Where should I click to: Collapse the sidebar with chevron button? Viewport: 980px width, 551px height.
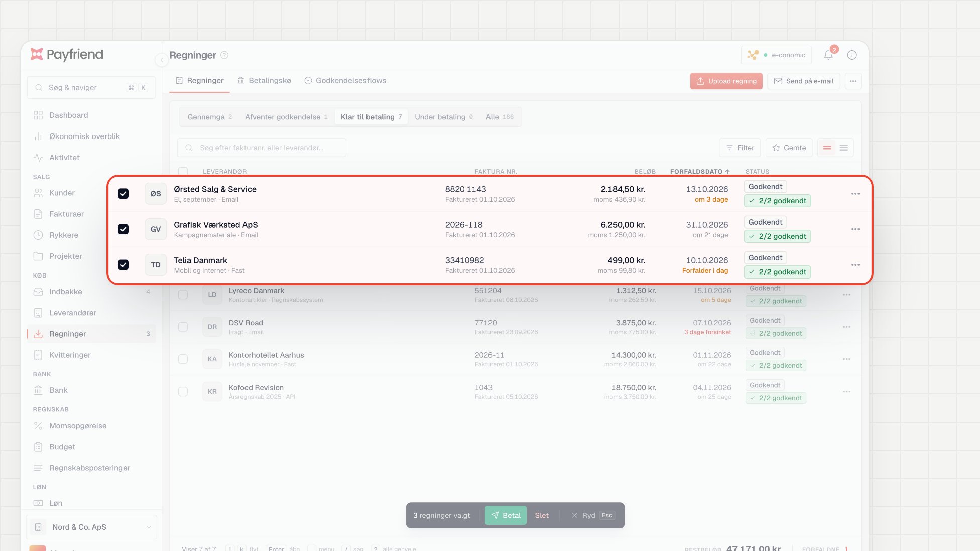point(162,60)
